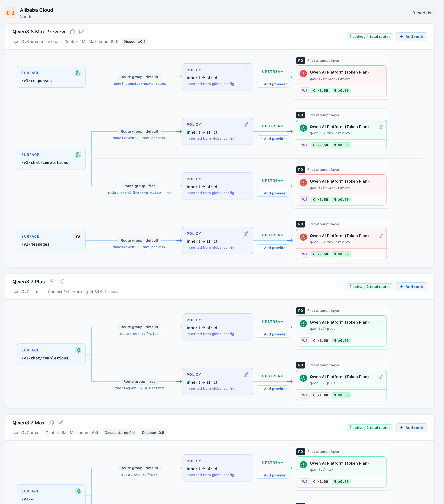Click the "1 active / 4 total routes" badge
Viewport: 444px width, 504px height.
370,36
